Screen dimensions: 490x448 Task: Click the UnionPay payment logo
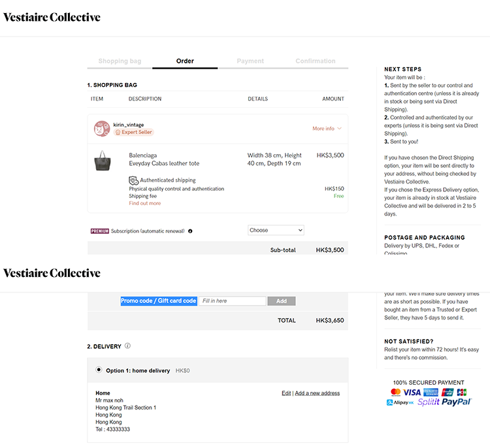(448, 392)
